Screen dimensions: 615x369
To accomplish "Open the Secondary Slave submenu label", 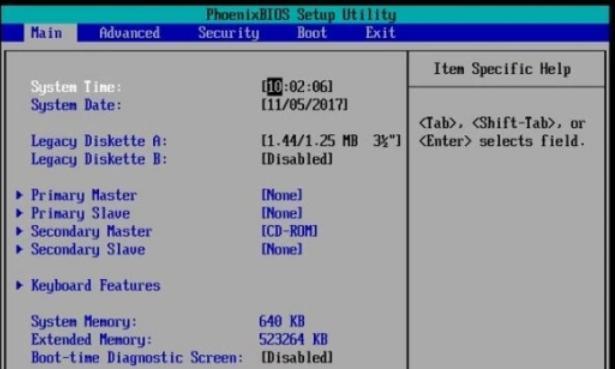I will tap(88, 249).
